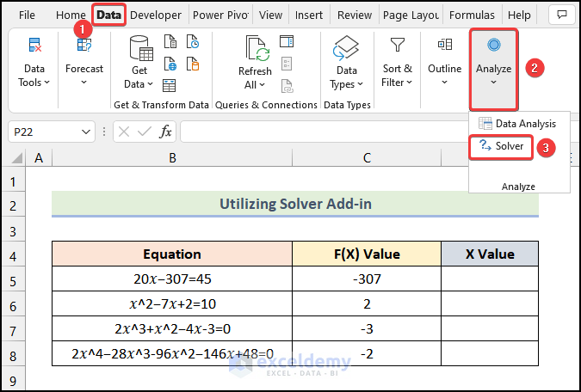Click the From Text/CSV icon
581x392 pixels.
[x=170, y=42]
